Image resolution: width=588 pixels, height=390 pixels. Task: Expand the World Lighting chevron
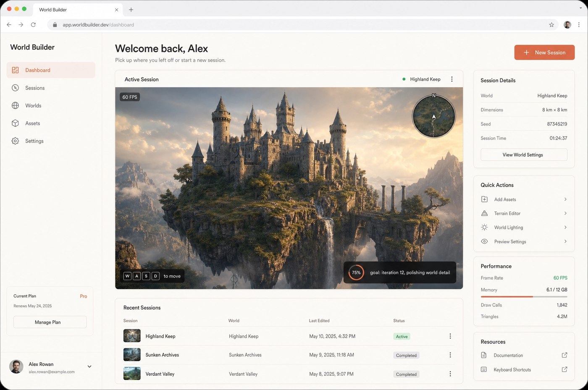point(565,228)
